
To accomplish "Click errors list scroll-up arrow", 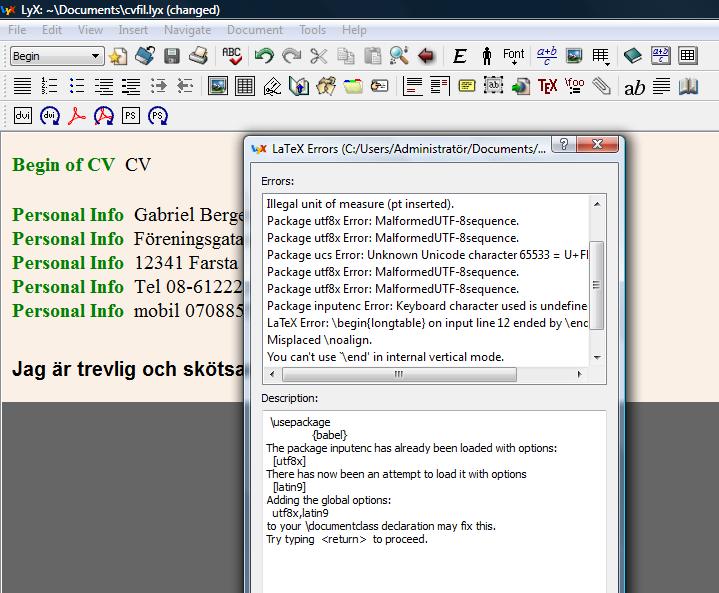I will coord(597,204).
